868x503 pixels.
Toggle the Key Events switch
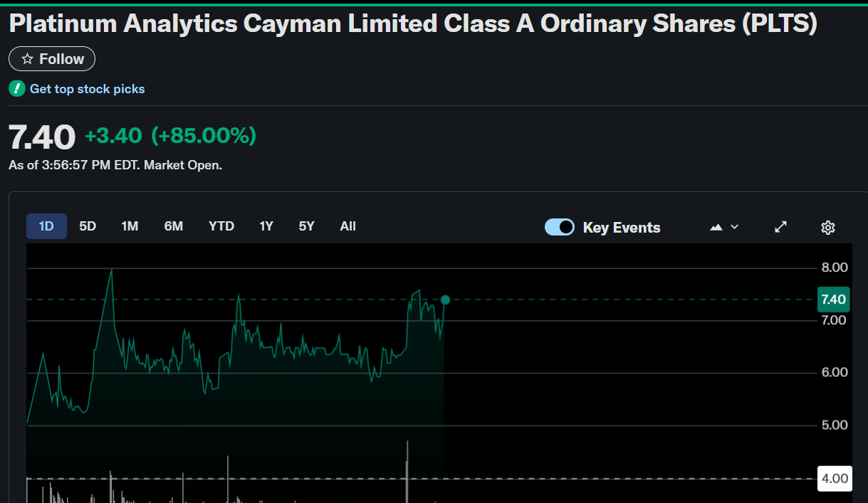560,227
